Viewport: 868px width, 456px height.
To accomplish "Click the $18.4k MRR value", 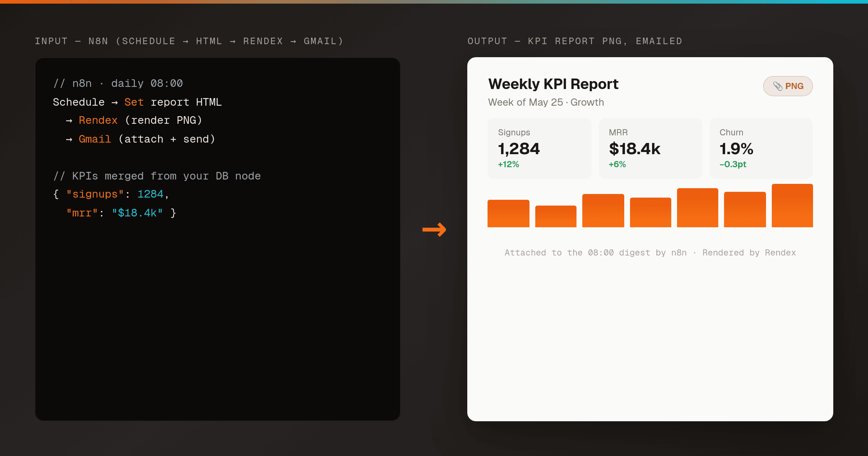I will (x=635, y=149).
